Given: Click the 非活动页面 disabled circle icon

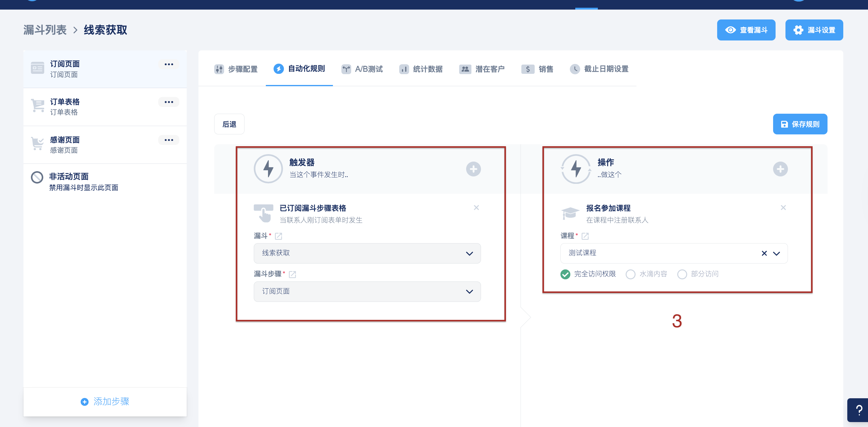Looking at the screenshot, I should tap(37, 177).
